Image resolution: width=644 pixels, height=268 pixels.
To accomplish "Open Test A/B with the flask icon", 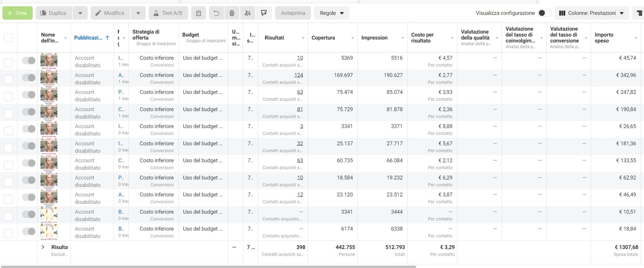I will (168, 13).
